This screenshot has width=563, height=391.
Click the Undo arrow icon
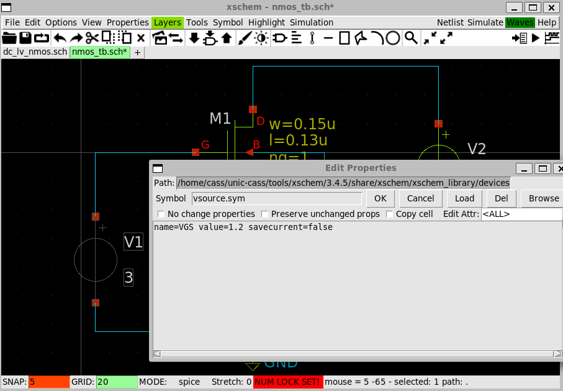tap(60, 38)
